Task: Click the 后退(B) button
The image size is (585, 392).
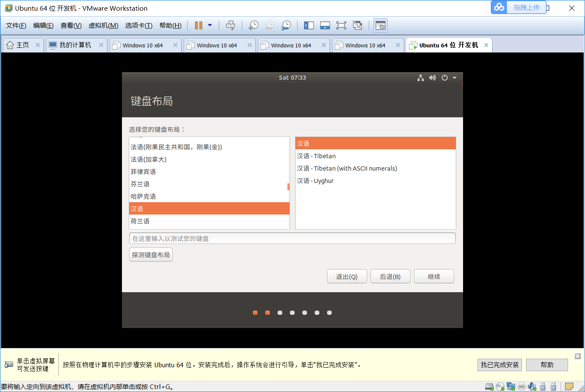Action: pos(390,276)
